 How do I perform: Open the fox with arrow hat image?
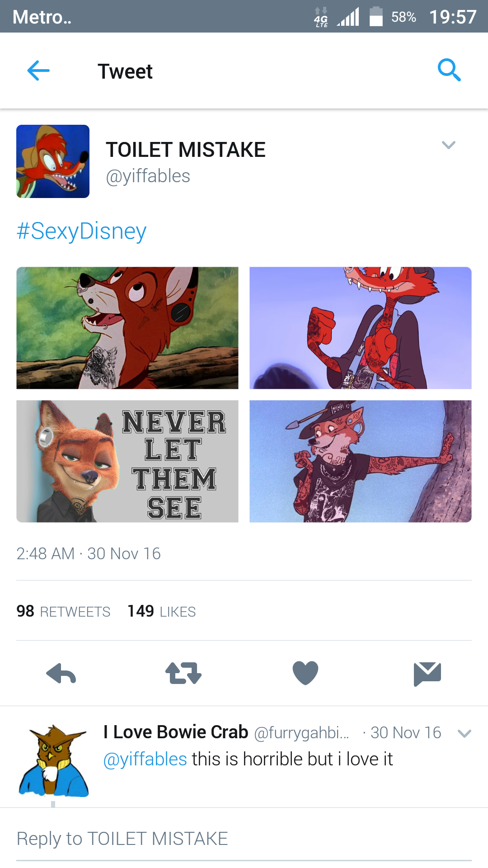tap(361, 461)
